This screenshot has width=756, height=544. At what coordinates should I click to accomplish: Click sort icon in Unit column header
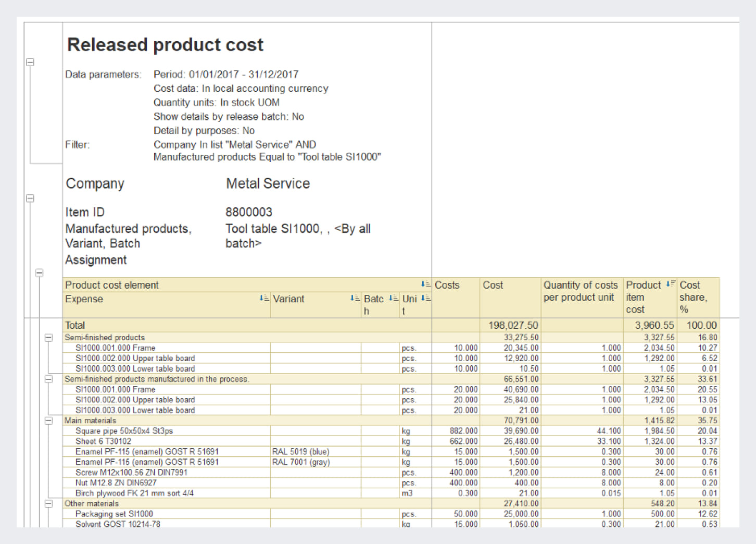click(x=425, y=298)
